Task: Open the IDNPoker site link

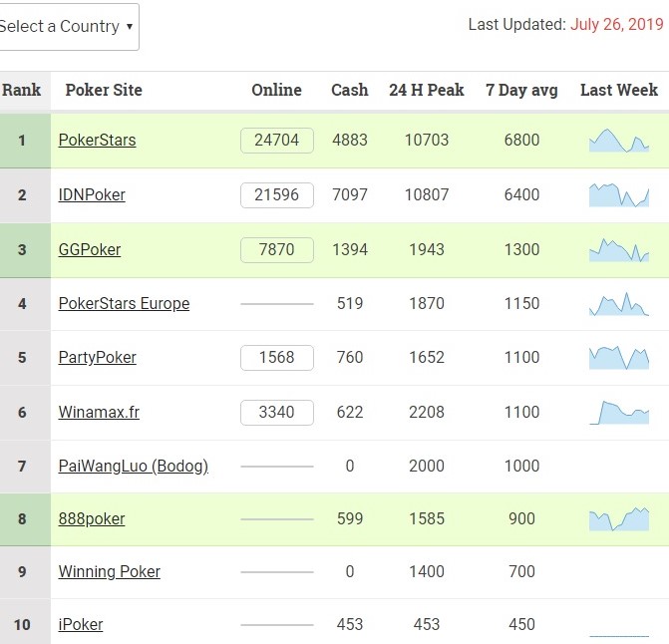Action: point(92,195)
